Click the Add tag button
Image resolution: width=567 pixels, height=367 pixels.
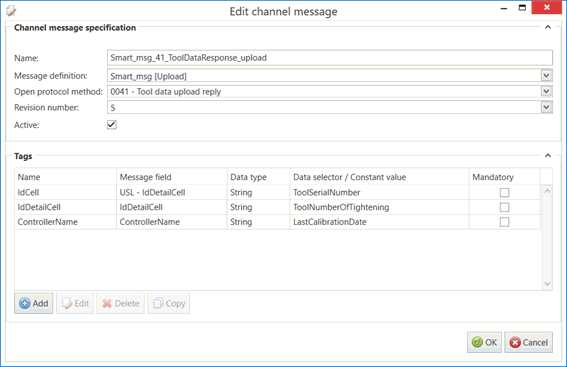pos(34,303)
